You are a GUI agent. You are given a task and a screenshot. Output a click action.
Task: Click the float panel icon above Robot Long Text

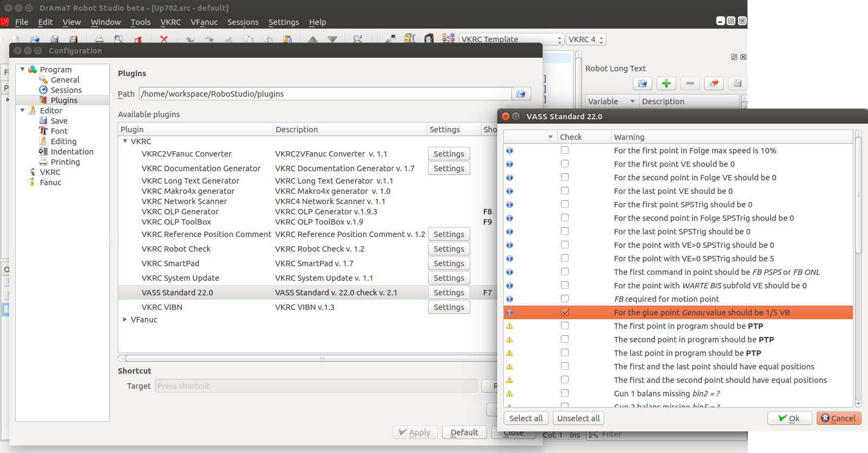pyautogui.click(x=734, y=57)
